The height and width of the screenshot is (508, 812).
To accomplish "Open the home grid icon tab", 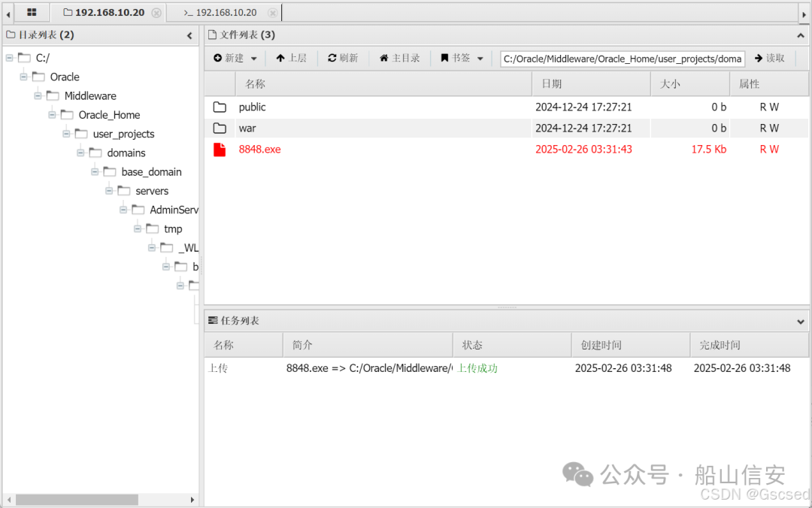I will 32,13.
